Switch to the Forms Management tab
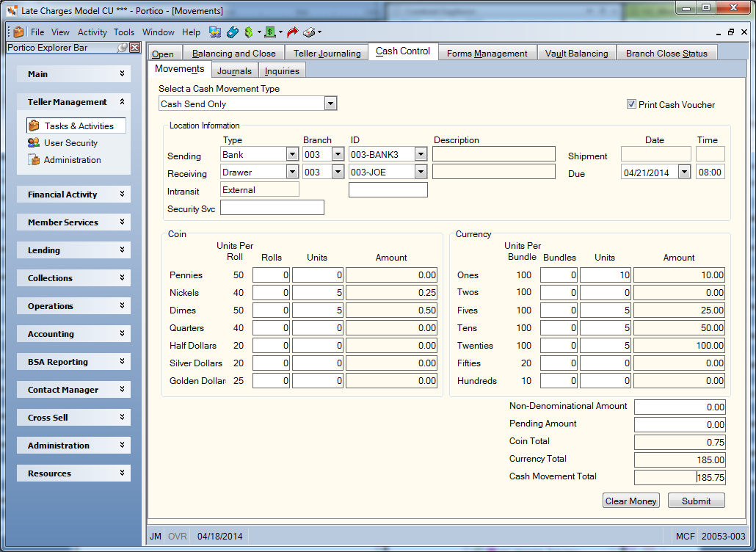 pos(487,53)
